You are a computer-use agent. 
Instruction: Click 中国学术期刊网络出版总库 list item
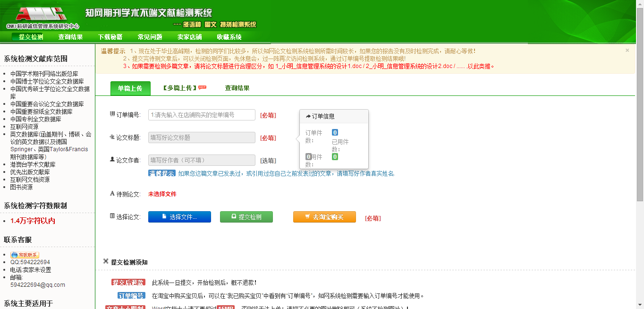44,74
